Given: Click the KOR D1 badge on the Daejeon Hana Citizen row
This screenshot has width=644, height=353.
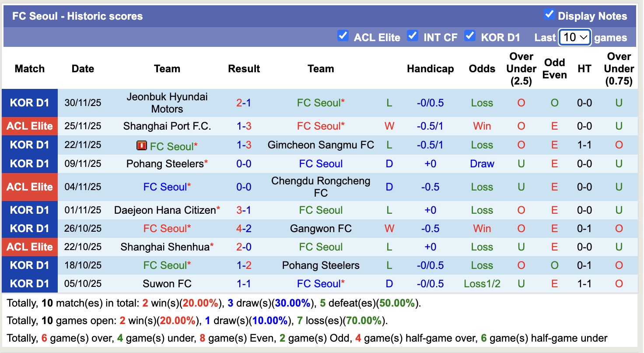Looking at the screenshot, I should click(x=29, y=210).
